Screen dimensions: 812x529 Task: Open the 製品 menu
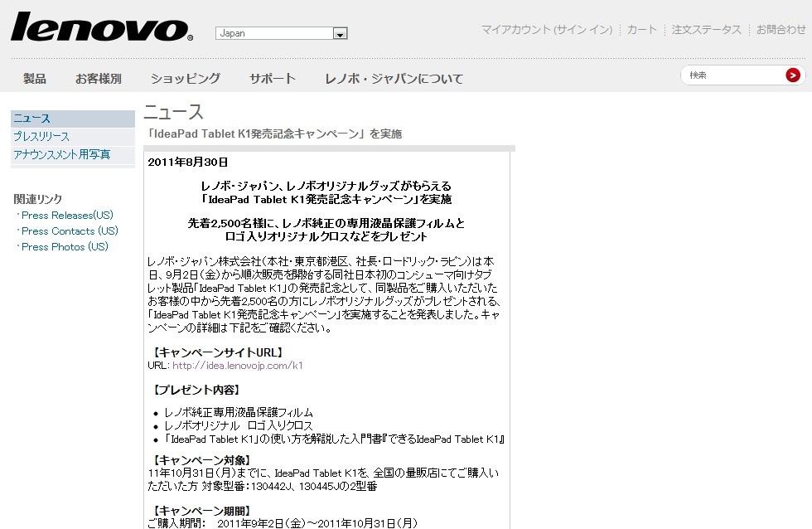click(35, 78)
